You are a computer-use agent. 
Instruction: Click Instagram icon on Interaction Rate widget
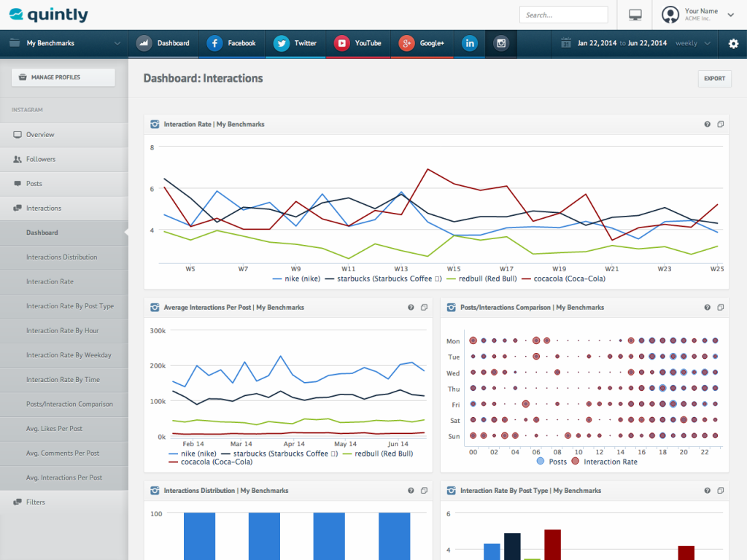(x=155, y=124)
